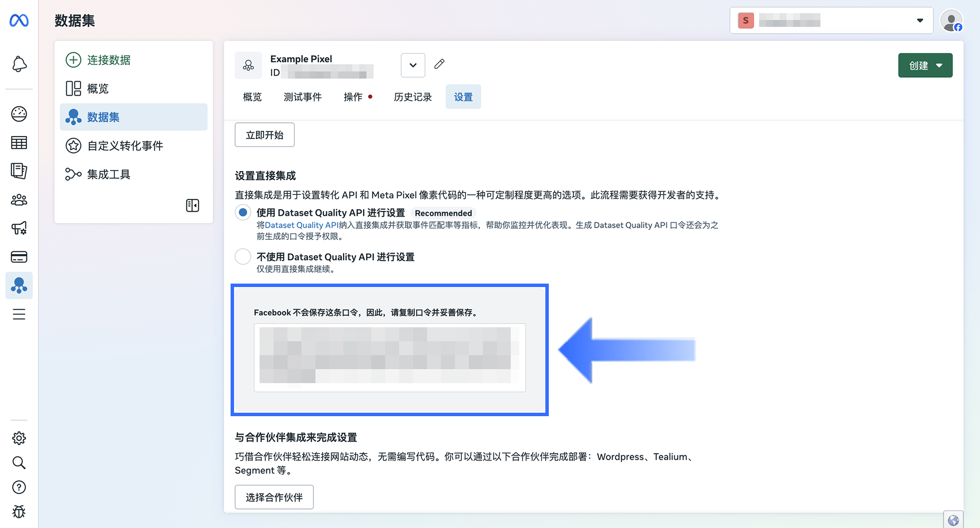Click the Recommended badge label

[443, 213]
